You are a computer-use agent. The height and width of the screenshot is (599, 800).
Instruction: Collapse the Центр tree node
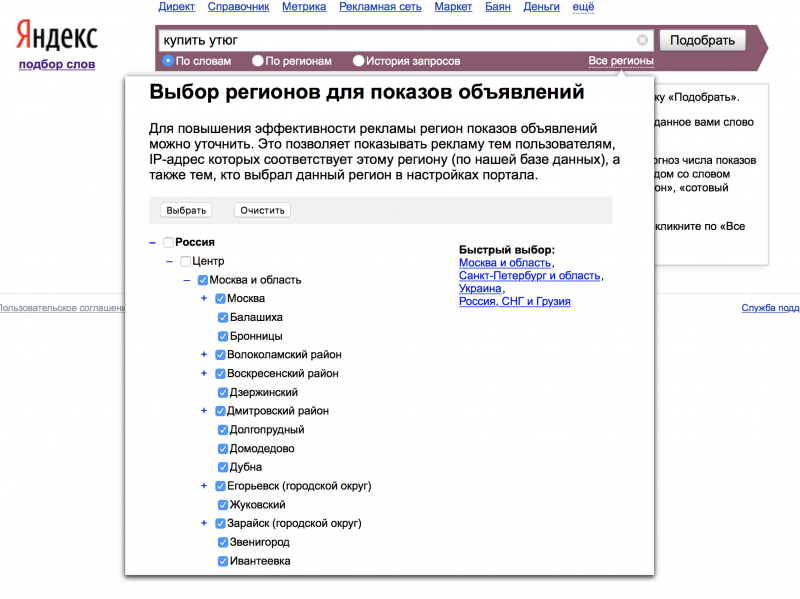(169, 261)
